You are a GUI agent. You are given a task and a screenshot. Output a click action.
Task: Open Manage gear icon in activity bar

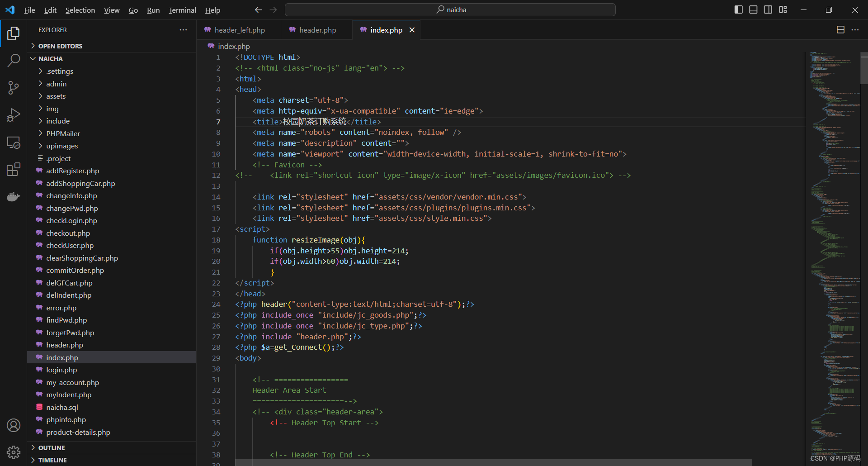tap(14, 452)
